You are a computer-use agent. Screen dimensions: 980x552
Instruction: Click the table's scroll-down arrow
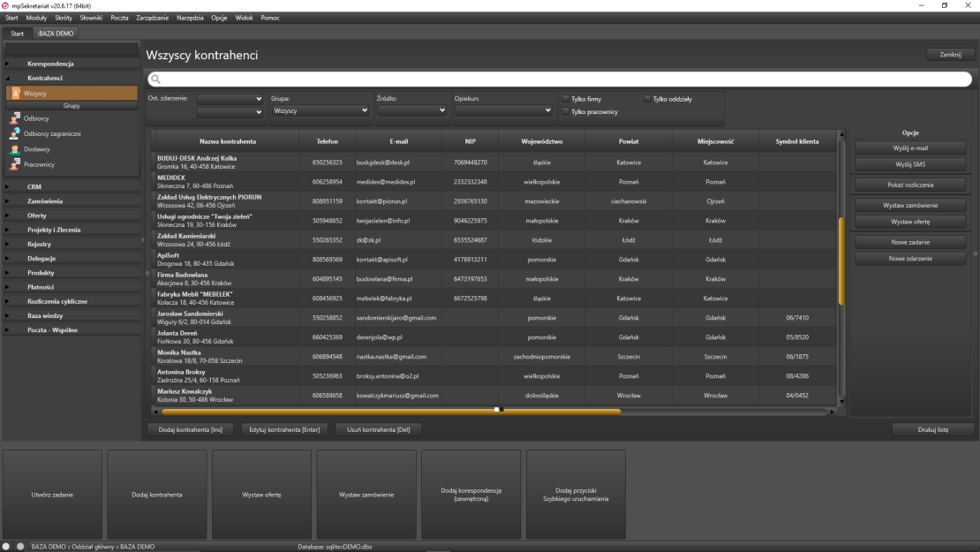tap(842, 402)
